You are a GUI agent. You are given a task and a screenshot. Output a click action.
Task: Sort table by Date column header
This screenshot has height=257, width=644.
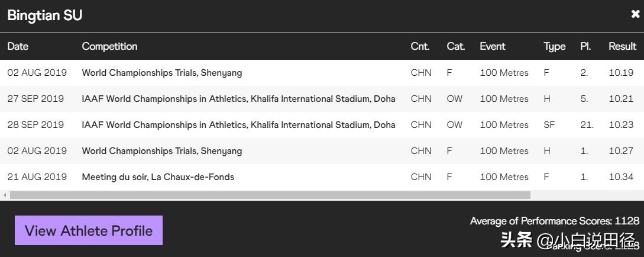pyautogui.click(x=18, y=46)
